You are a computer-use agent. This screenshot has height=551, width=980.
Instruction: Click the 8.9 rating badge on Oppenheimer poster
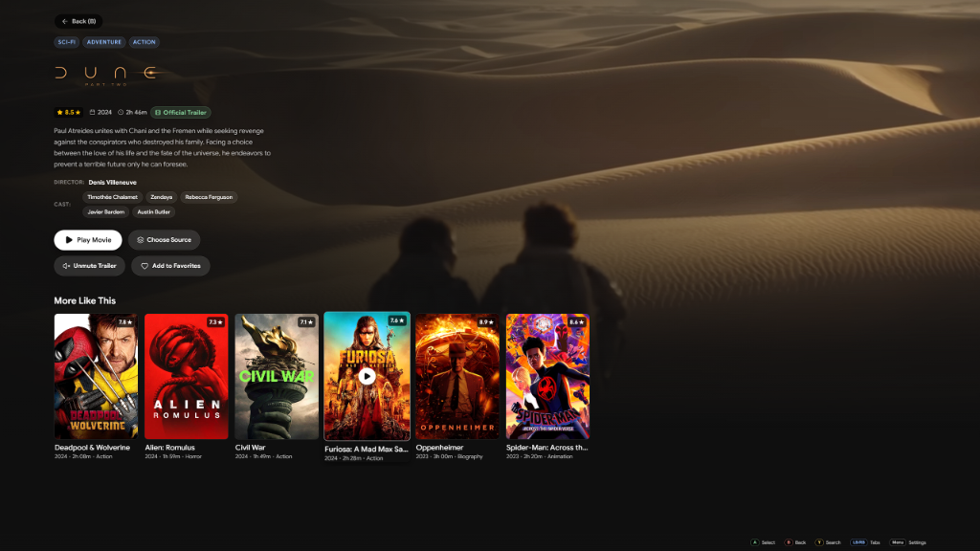(x=487, y=322)
